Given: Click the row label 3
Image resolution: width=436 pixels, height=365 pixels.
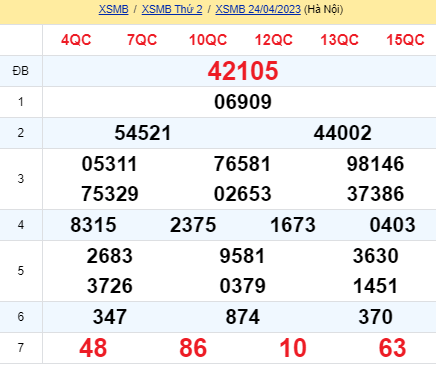Looking at the screenshot, I should pos(21,179).
